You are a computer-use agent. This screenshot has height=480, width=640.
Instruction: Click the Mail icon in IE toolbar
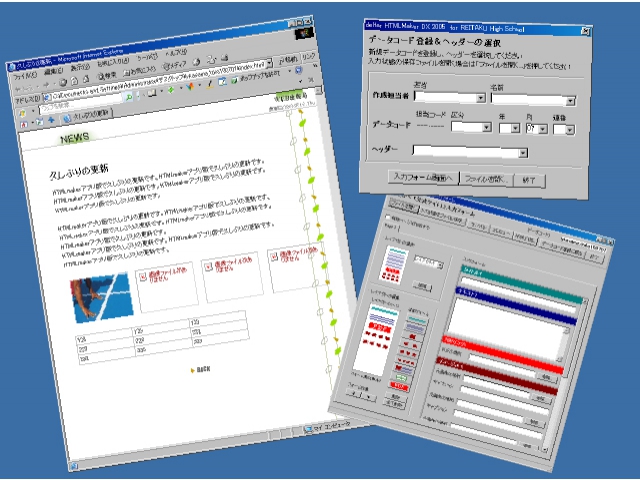point(212,60)
